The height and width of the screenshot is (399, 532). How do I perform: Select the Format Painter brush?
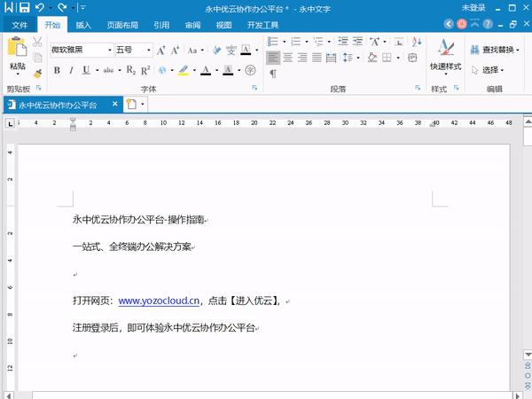click(x=37, y=74)
